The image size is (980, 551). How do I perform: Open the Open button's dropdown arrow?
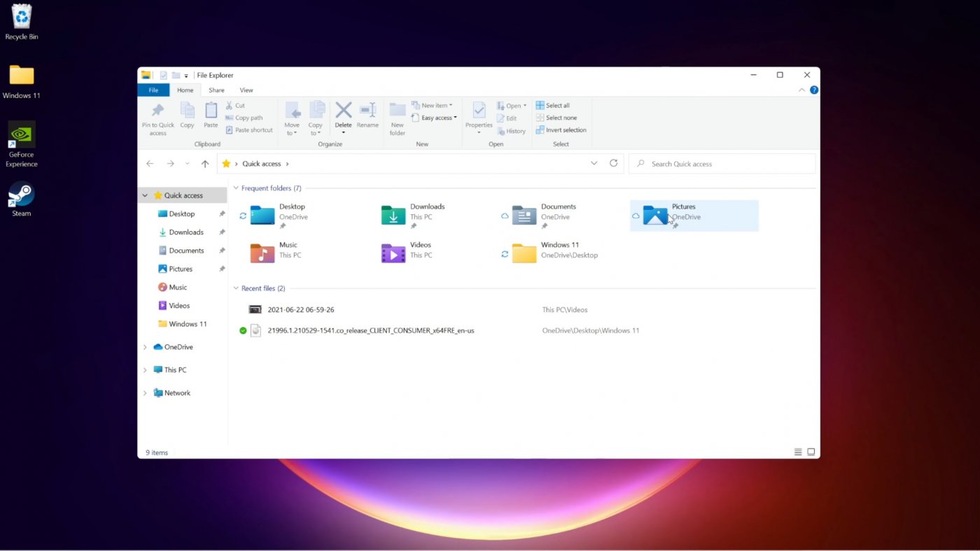pyautogui.click(x=525, y=106)
